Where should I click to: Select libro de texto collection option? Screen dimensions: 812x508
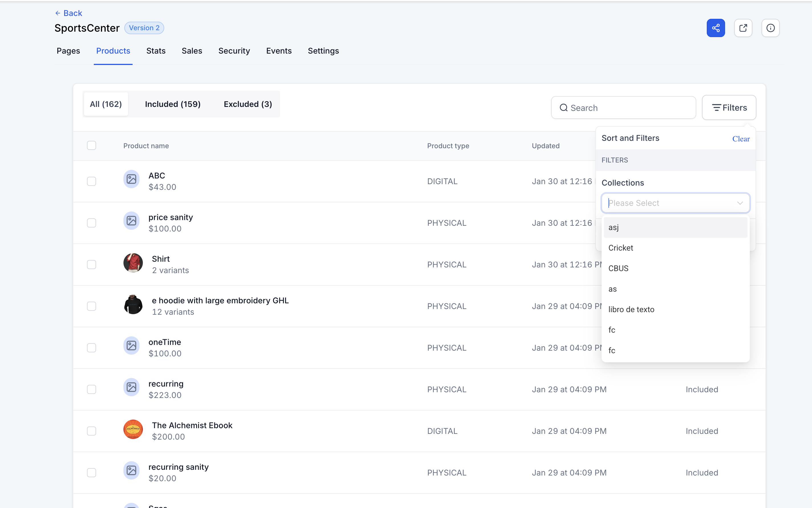pyautogui.click(x=631, y=309)
